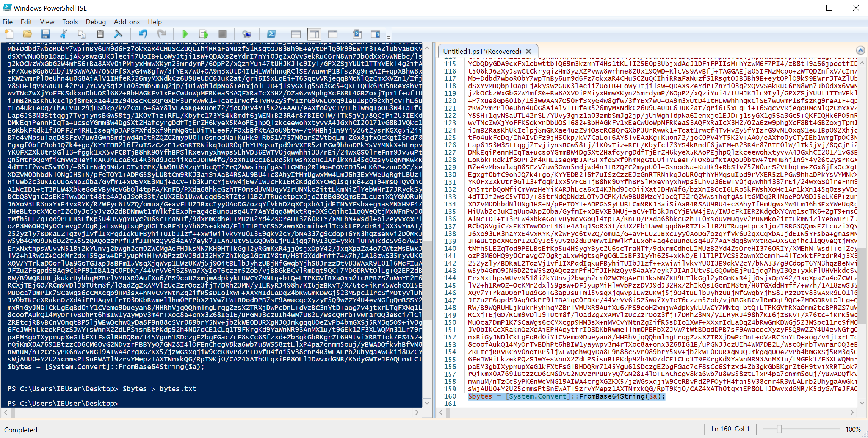Click the '$bytes > bytes.txt' console command
Image resolution: width=868 pixels, height=438 pixels.
point(159,389)
